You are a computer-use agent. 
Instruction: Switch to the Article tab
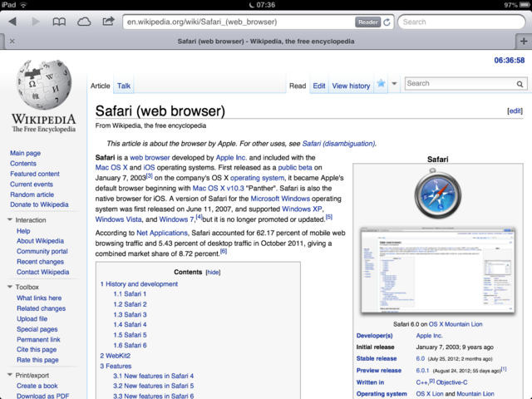[x=100, y=86]
